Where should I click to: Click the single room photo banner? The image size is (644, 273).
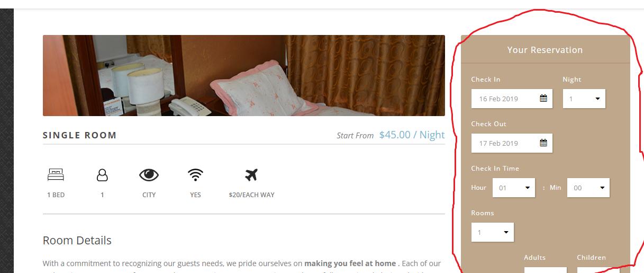(x=244, y=75)
